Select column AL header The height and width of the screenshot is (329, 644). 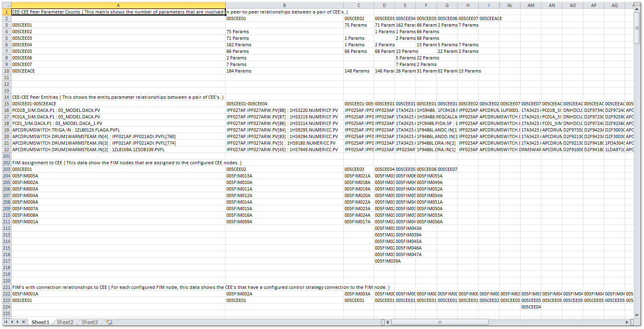tap(510, 5)
